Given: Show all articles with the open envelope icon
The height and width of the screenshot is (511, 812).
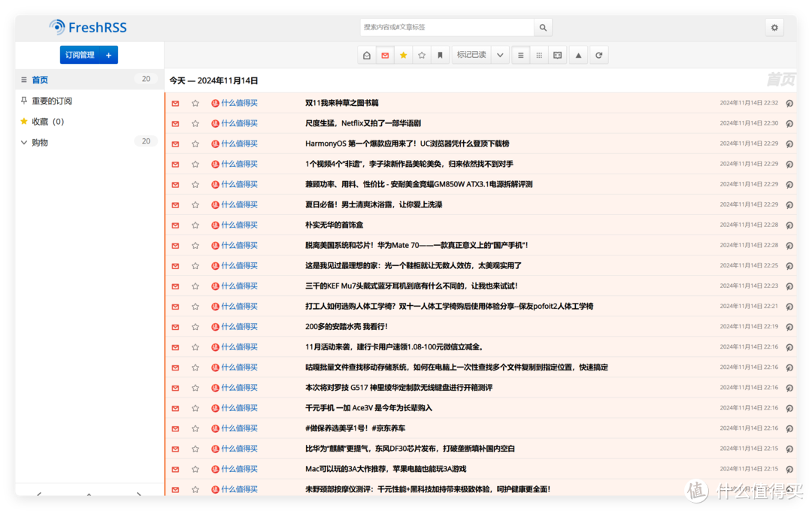Looking at the screenshot, I should click(x=366, y=54).
